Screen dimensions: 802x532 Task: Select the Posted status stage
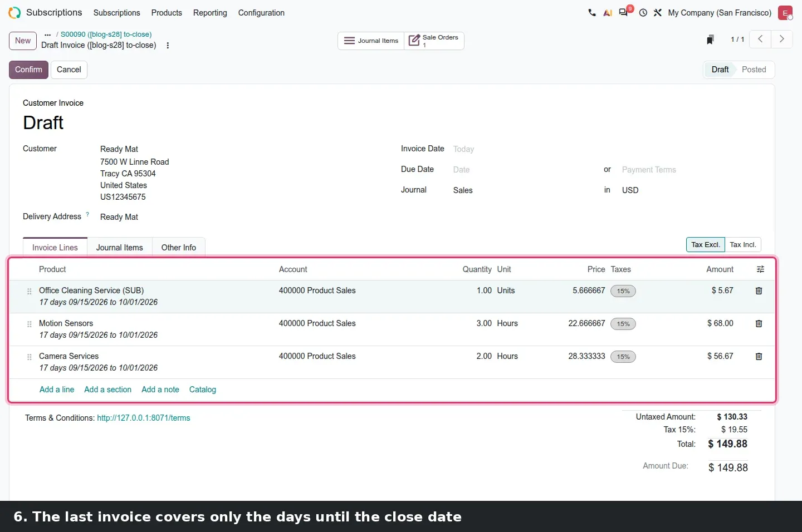click(x=754, y=70)
